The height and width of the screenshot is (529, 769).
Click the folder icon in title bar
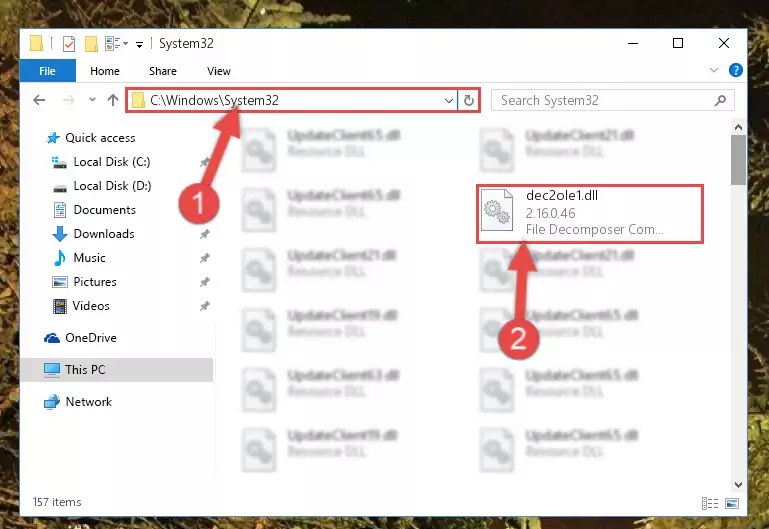36,44
